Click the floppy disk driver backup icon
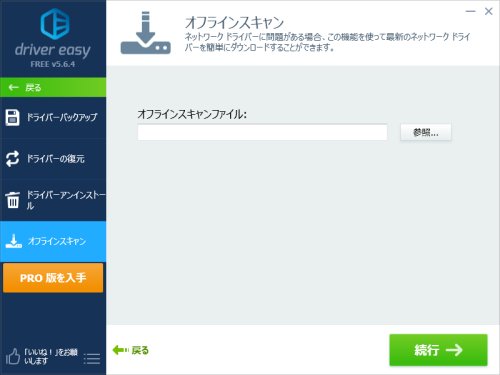 click(x=13, y=117)
